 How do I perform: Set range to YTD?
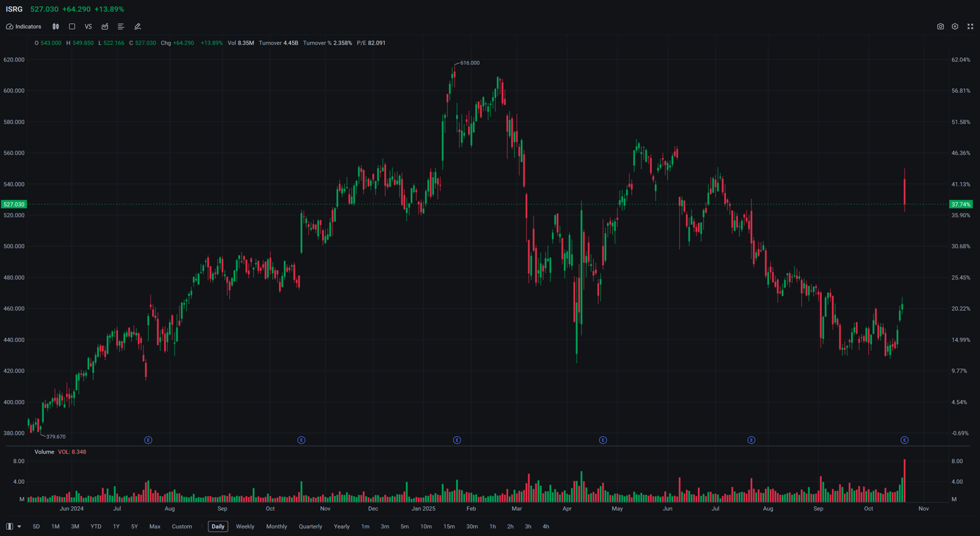point(96,526)
